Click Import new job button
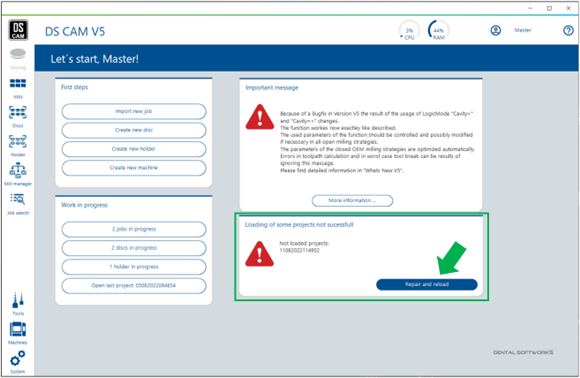Viewport: 580px width, 378px height. pos(134,111)
